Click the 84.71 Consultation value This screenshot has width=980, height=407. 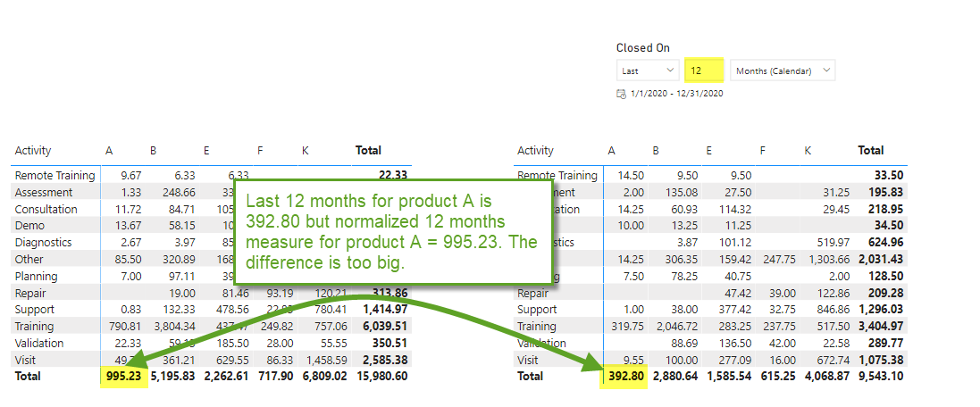(x=181, y=209)
